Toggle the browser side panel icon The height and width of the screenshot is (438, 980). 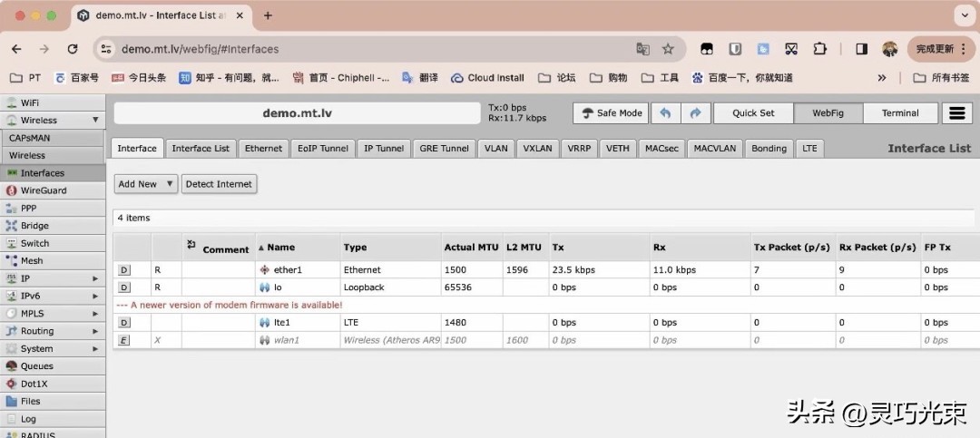[861, 49]
